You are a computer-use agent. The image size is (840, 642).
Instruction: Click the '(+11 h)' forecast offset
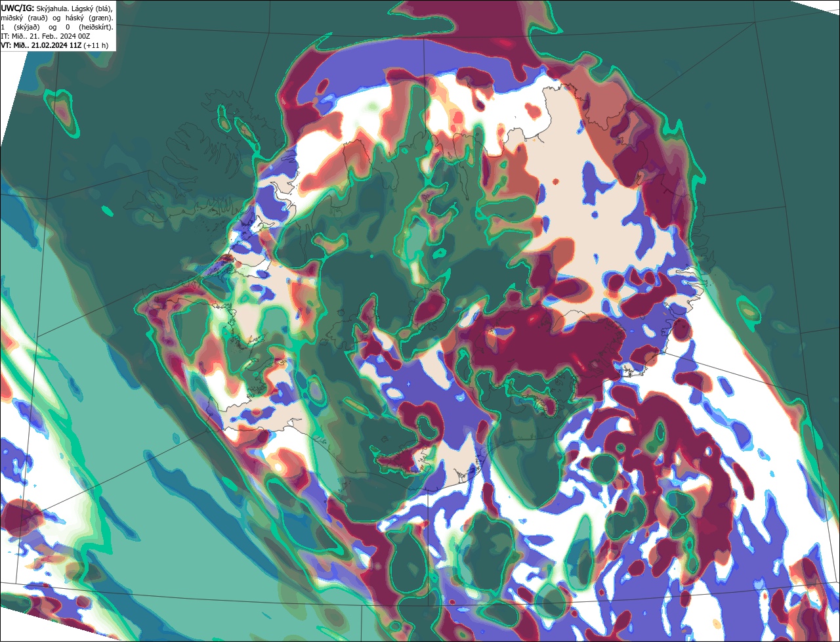pos(96,45)
